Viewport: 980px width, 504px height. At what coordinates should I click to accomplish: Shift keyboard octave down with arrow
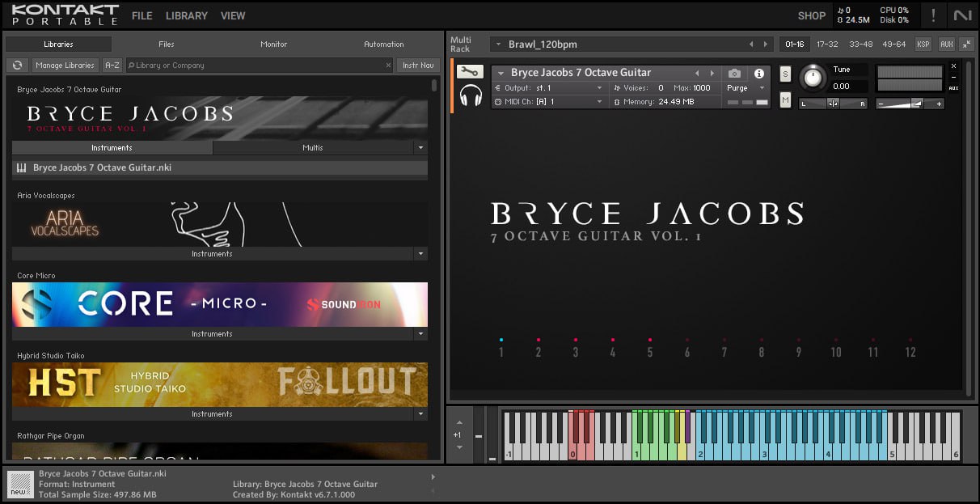[x=459, y=447]
